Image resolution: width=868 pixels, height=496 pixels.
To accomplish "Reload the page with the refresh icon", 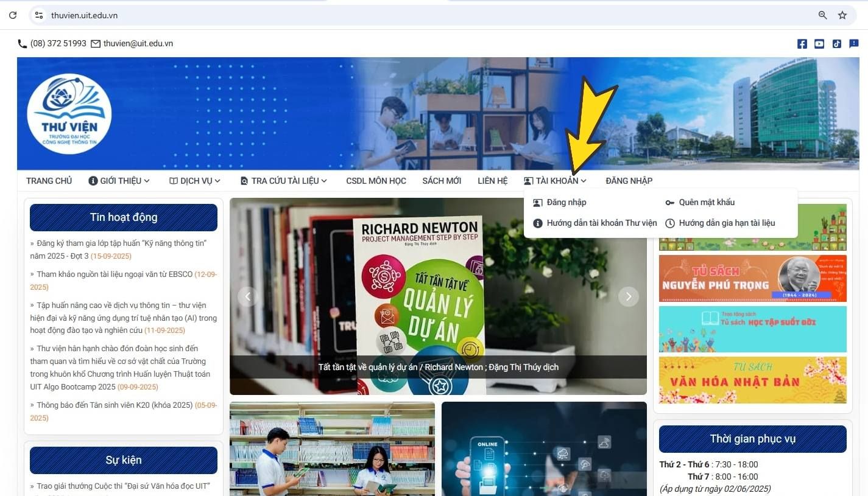I will [12, 15].
